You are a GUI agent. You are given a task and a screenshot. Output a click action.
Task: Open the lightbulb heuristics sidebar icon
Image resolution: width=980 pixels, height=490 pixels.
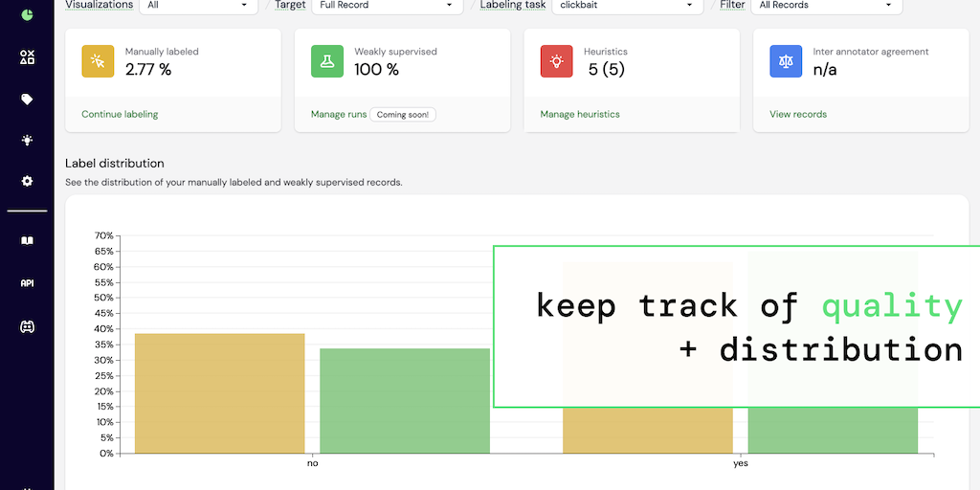point(27,140)
